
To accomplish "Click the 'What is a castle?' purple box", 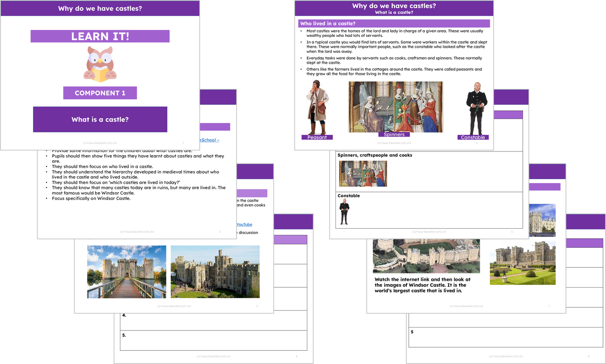I will click(100, 120).
